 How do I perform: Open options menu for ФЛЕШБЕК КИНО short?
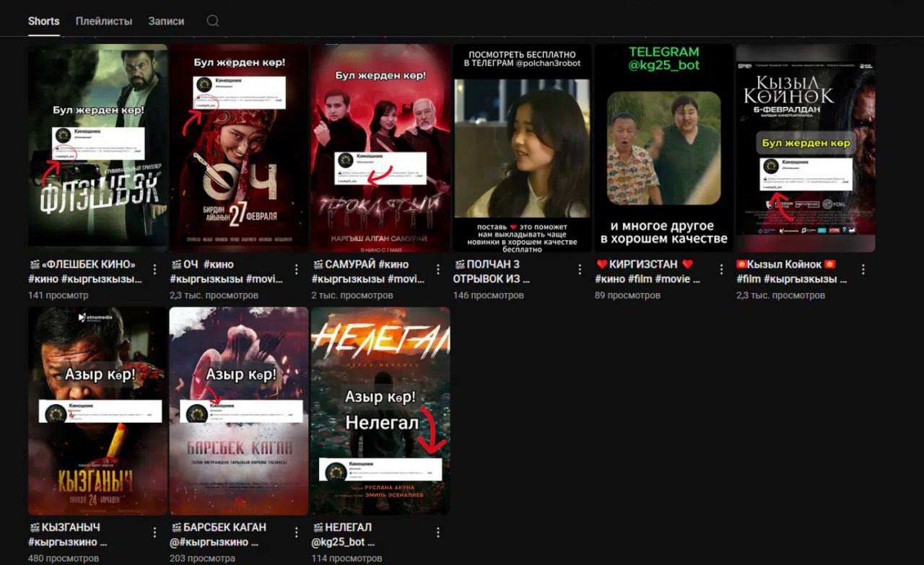pyautogui.click(x=154, y=270)
